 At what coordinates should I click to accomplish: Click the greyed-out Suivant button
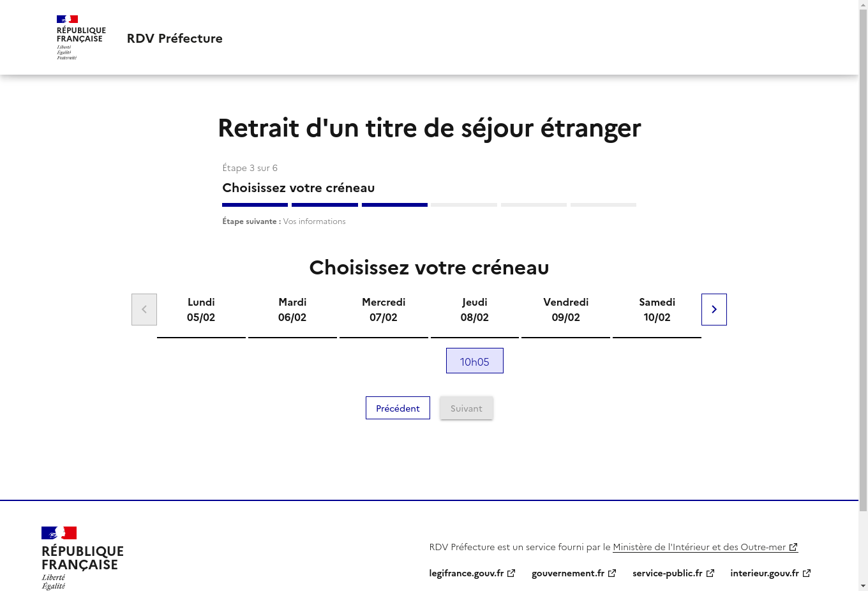pos(467,408)
